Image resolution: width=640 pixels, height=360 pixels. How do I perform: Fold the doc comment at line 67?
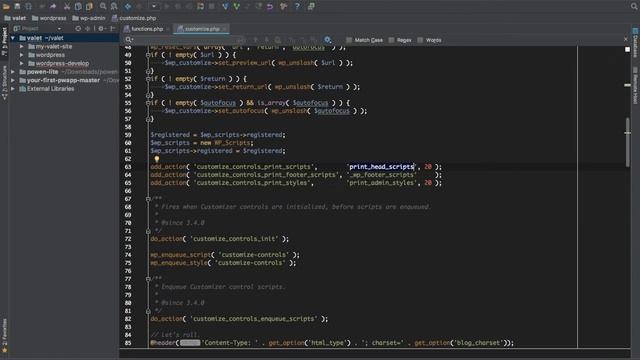[x=148, y=199]
